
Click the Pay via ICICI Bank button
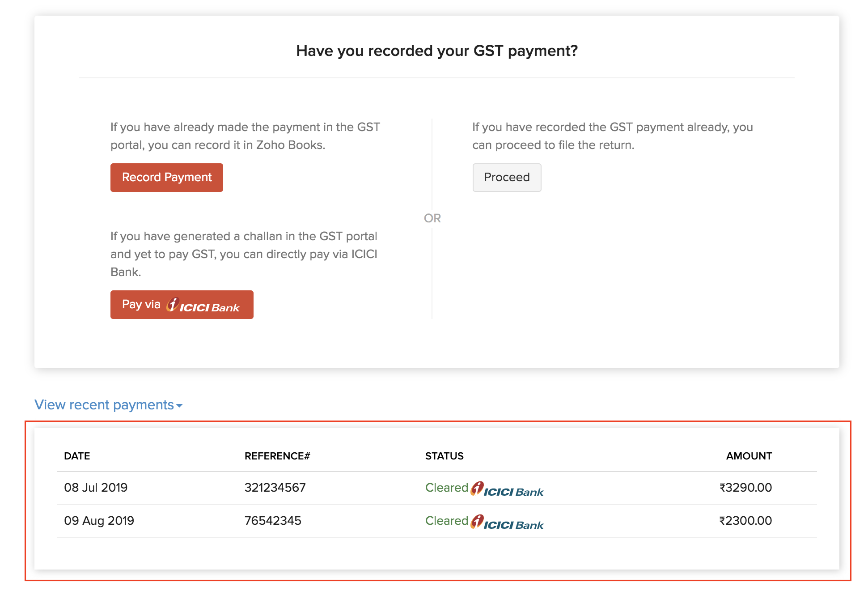click(182, 305)
